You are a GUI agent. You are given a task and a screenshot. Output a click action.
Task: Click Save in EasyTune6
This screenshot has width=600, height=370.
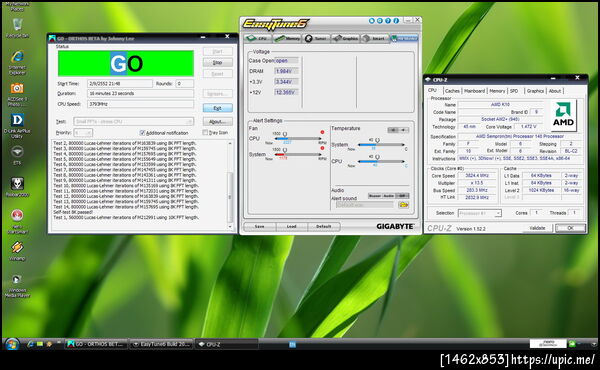259,227
